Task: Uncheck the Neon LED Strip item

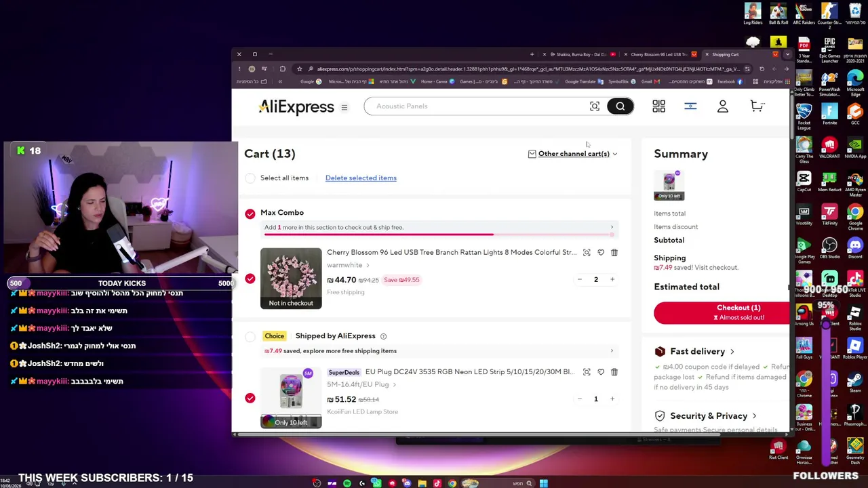Action: [x=250, y=398]
